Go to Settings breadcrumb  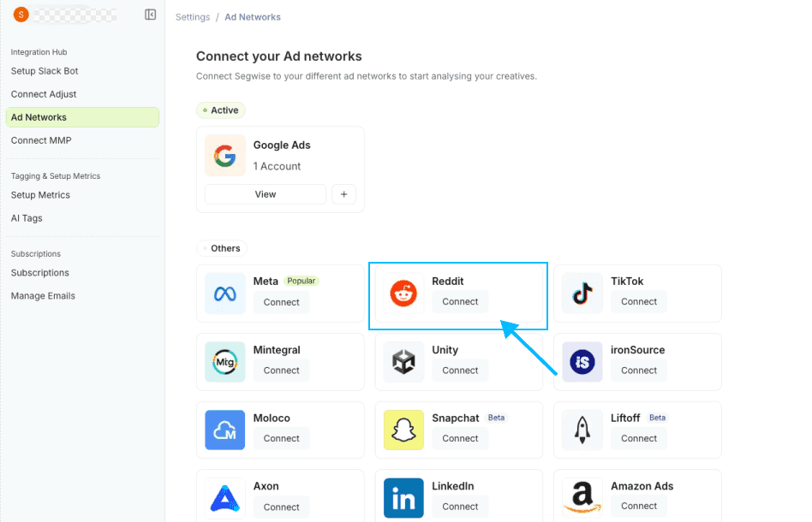tap(193, 17)
